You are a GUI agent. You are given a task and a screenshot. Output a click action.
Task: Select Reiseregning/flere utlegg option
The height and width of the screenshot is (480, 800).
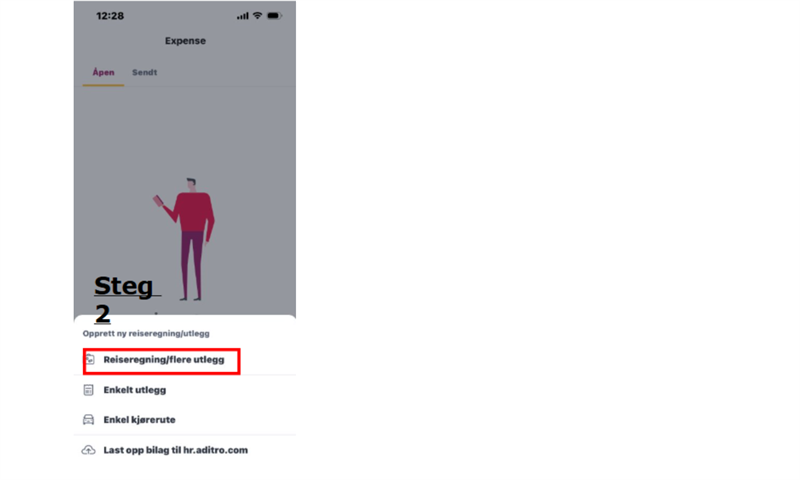[163, 360]
